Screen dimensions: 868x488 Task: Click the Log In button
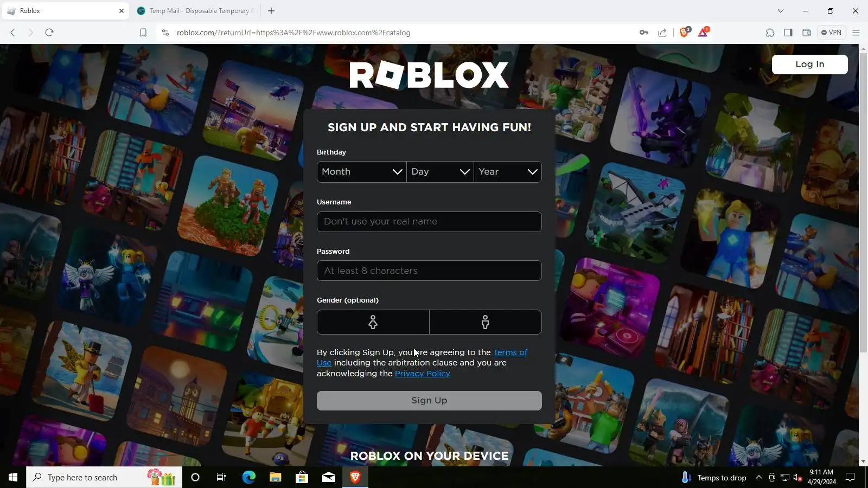point(809,65)
